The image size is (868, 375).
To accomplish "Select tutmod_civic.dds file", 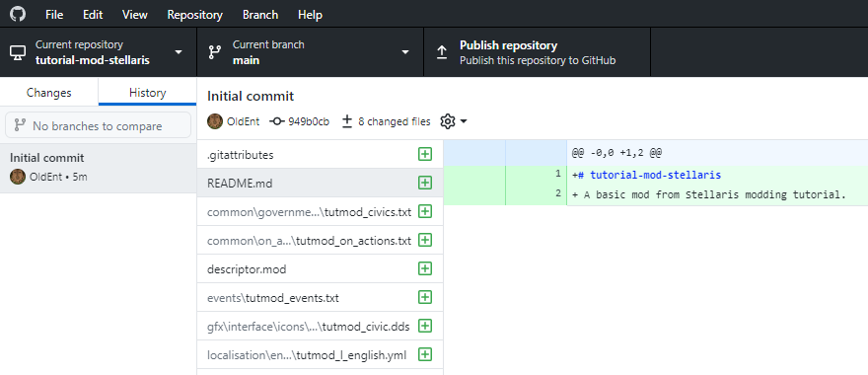I will click(x=320, y=327).
